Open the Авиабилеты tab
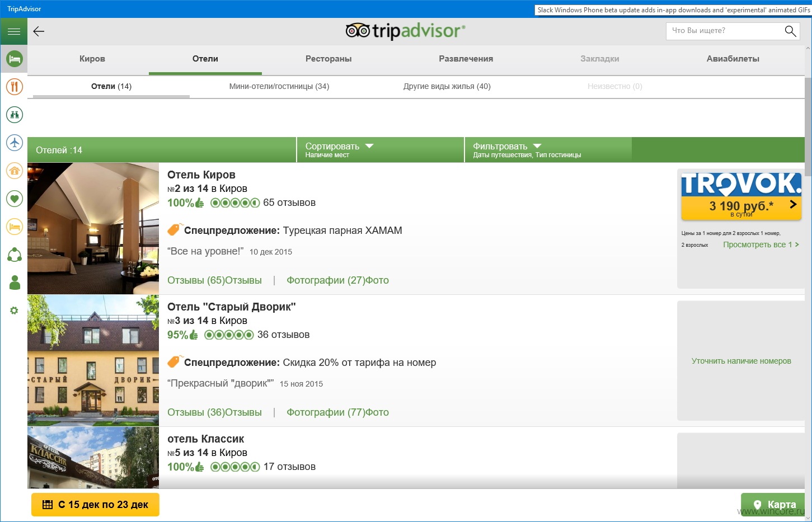The image size is (812, 522). [733, 59]
